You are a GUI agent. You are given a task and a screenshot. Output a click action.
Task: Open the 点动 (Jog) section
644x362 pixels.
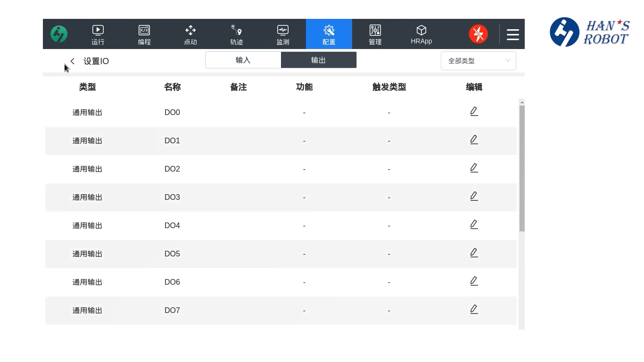click(x=190, y=34)
